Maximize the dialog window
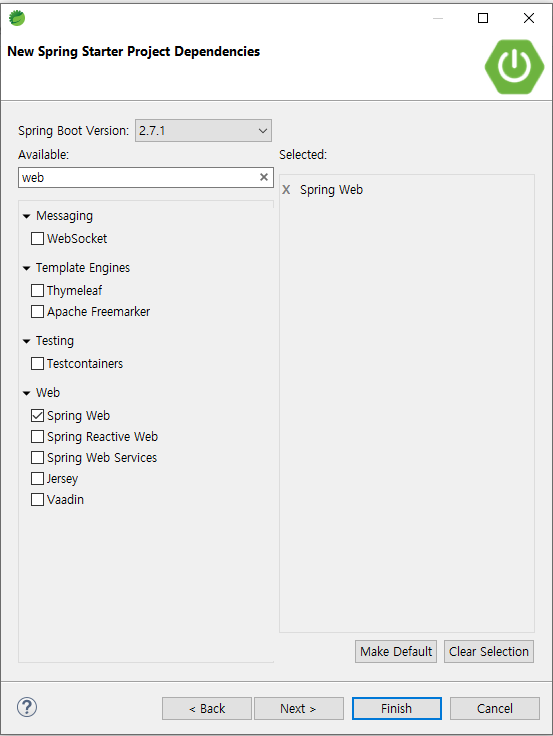This screenshot has width=553, height=736. pyautogui.click(x=483, y=18)
